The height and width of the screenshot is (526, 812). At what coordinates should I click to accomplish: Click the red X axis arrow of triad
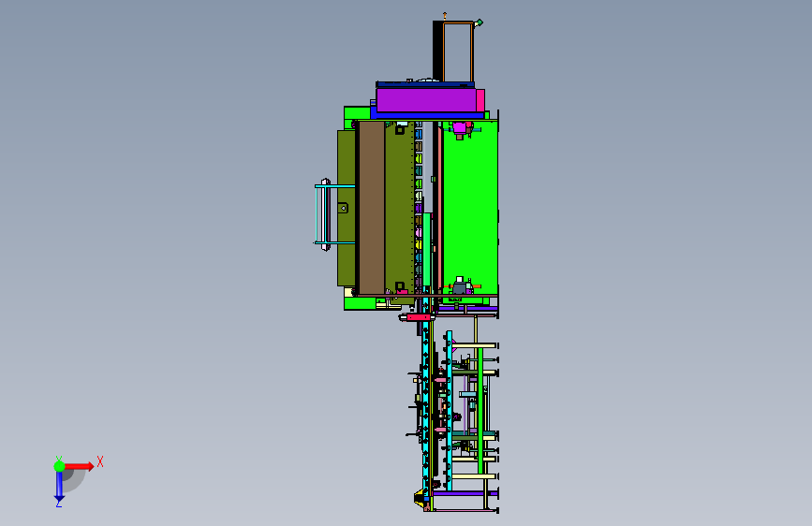click(x=79, y=466)
